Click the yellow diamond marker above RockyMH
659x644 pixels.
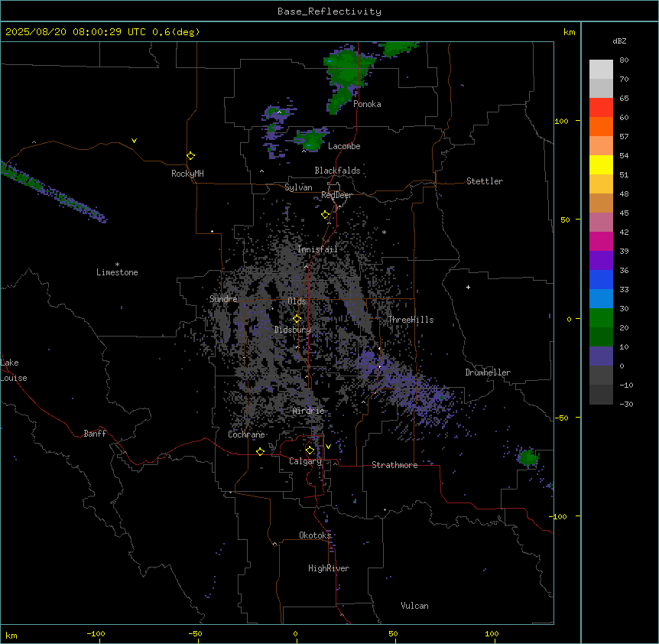click(x=190, y=156)
